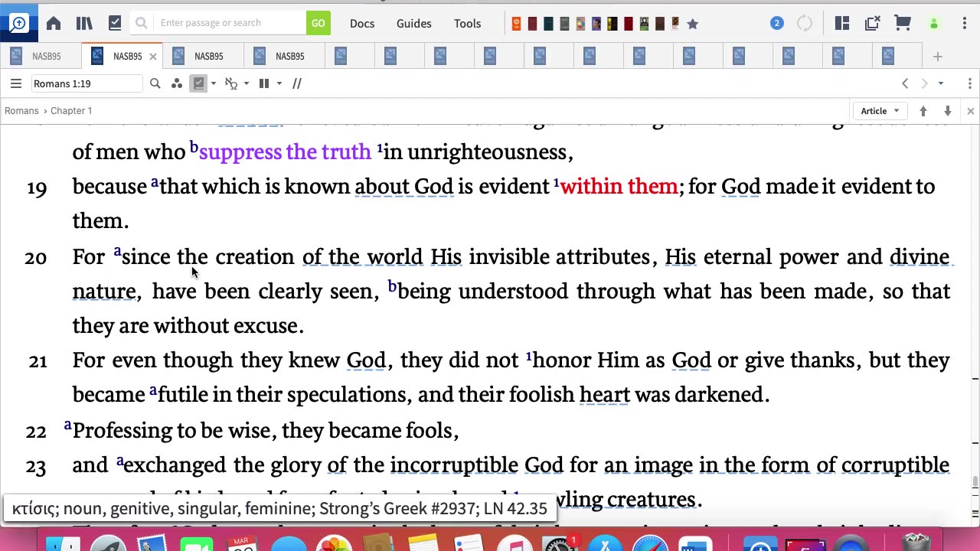Viewport: 980px width, 551px height.
Task: Click verse number 23
Action: [36, 467]
